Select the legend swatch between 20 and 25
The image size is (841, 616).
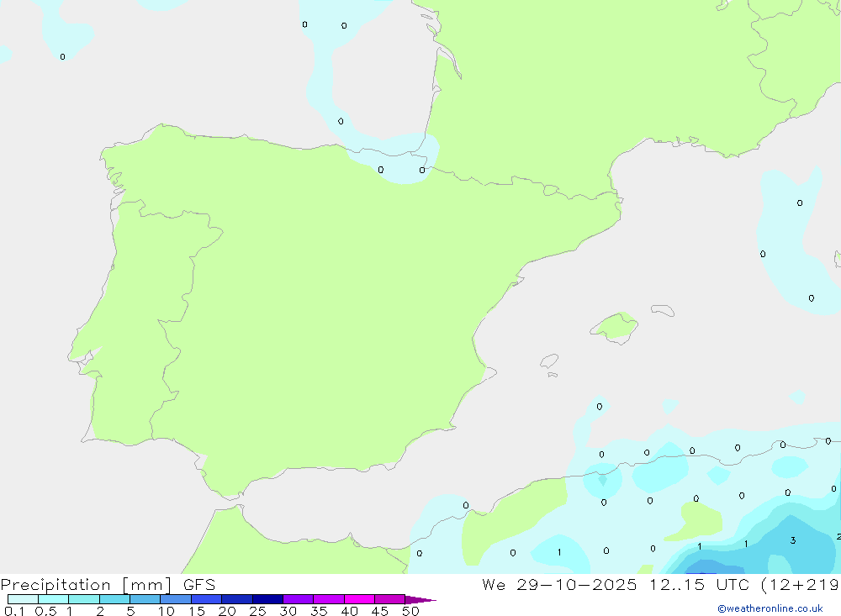coord(237,599)
